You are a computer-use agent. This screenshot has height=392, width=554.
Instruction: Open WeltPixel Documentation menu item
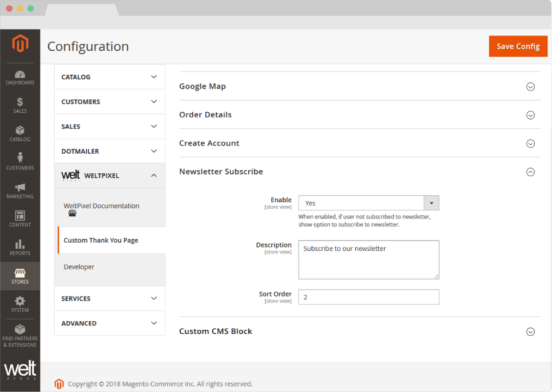[x=102, y=206]
